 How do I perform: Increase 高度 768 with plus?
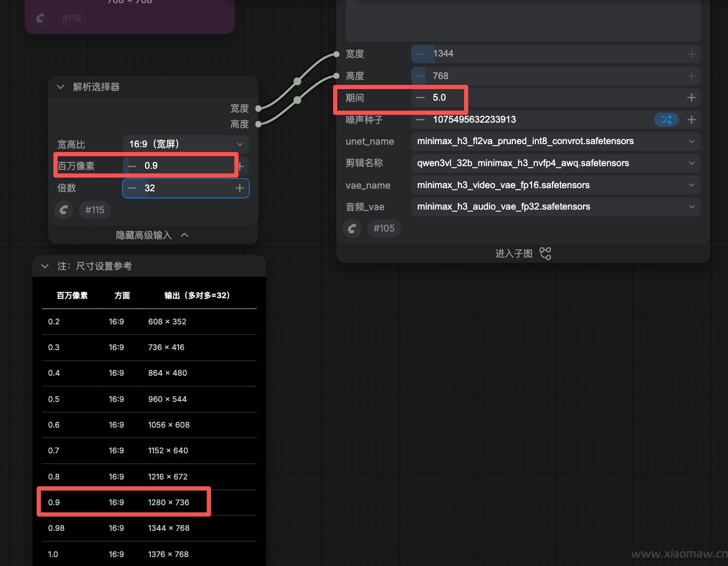(691, 76)
